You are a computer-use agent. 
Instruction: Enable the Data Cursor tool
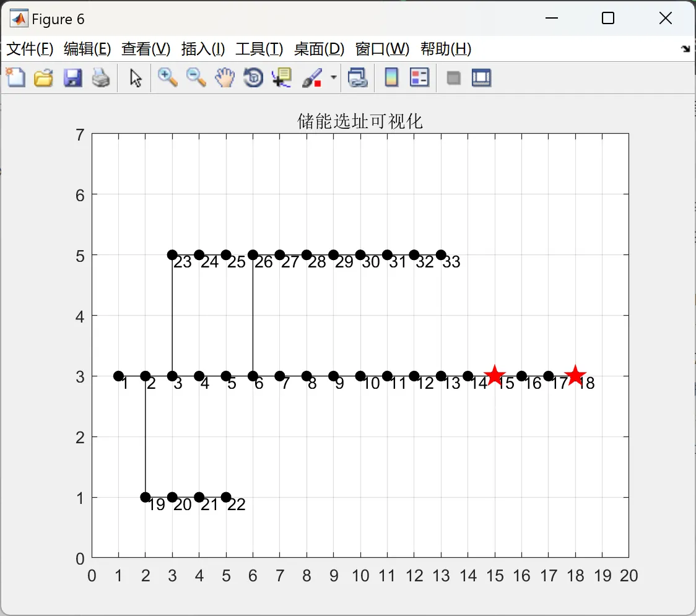click(x=282, y=78)
